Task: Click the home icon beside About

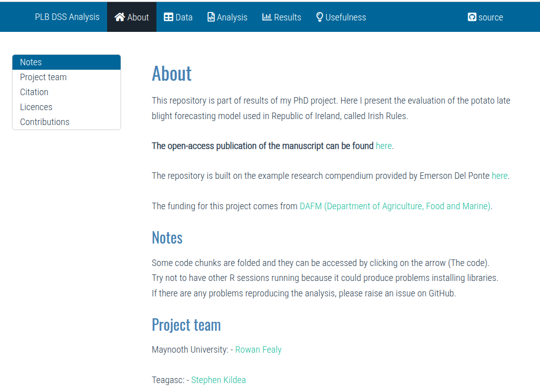Action: [120, 17]
